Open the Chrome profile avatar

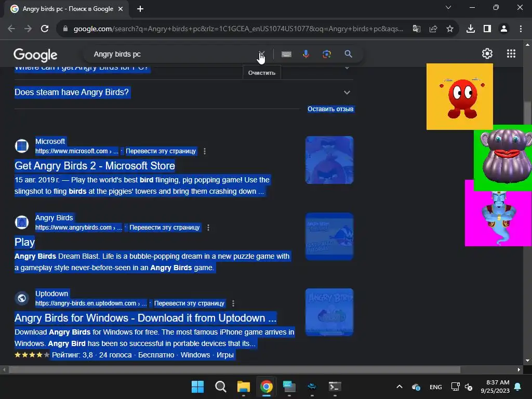pyautogui.click(x=504, y=29)
